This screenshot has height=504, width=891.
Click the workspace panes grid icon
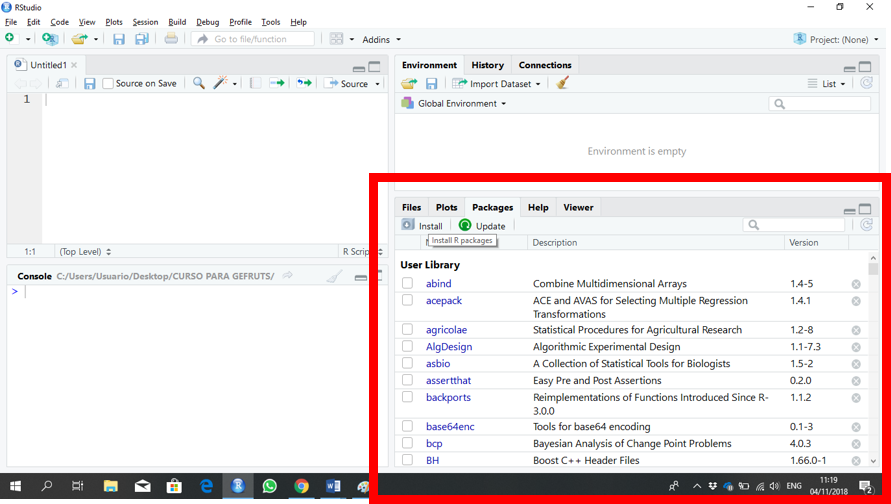tap(336, 39)
